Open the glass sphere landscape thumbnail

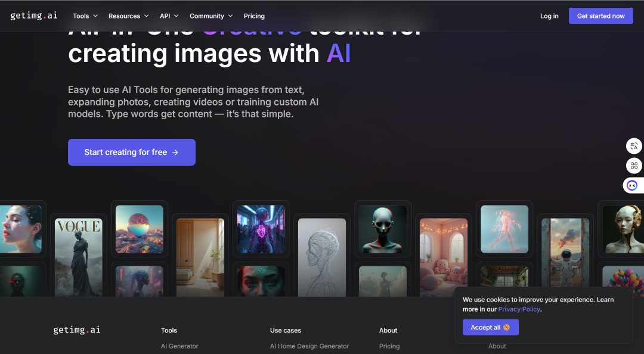(139, 229)
